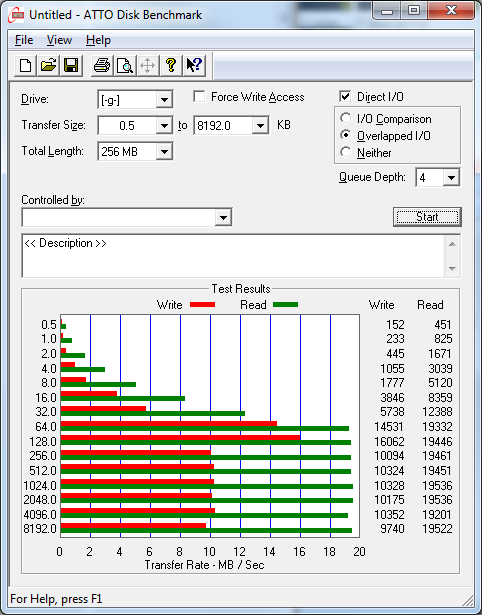Open the View menu
This screenshot has width=482, height=615.
59,40
